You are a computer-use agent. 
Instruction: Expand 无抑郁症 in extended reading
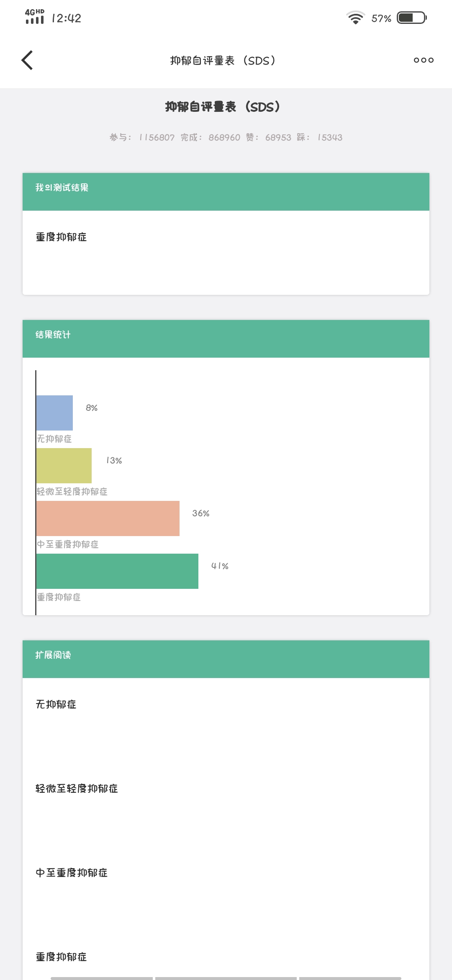coord(56,704)
